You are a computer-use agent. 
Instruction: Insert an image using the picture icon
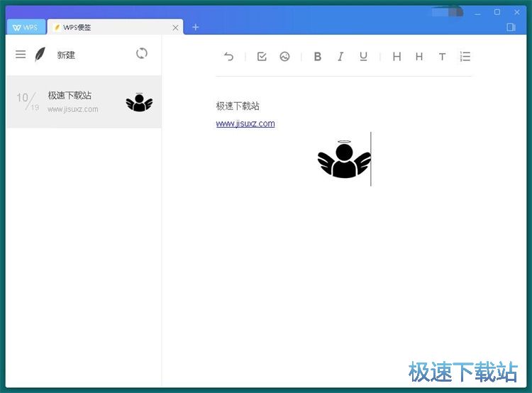[284, 56]
